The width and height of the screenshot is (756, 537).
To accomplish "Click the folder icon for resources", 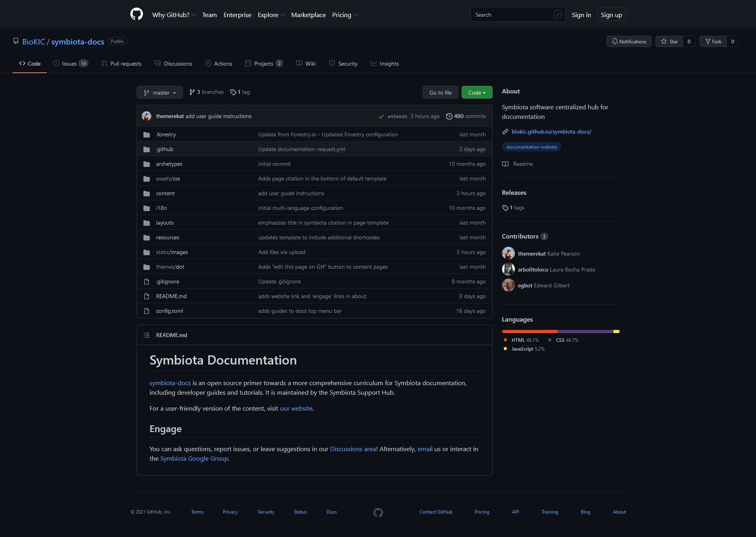I will 147,237.
